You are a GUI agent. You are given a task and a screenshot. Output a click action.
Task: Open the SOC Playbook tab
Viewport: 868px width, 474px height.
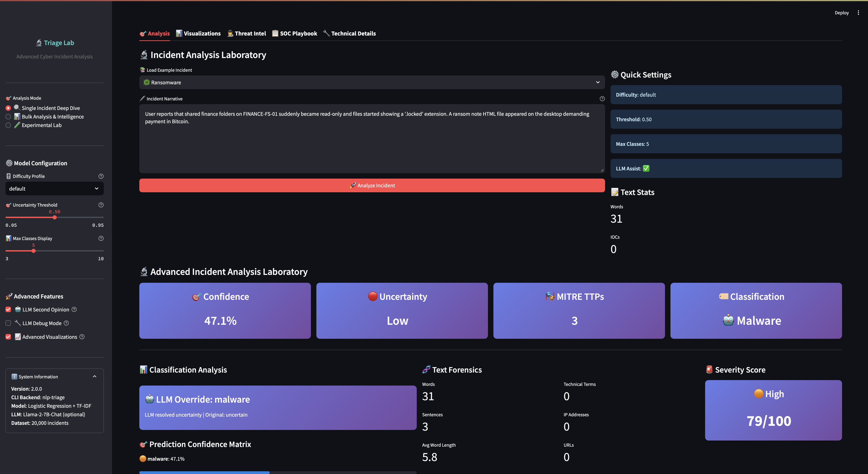pos(295,33)
